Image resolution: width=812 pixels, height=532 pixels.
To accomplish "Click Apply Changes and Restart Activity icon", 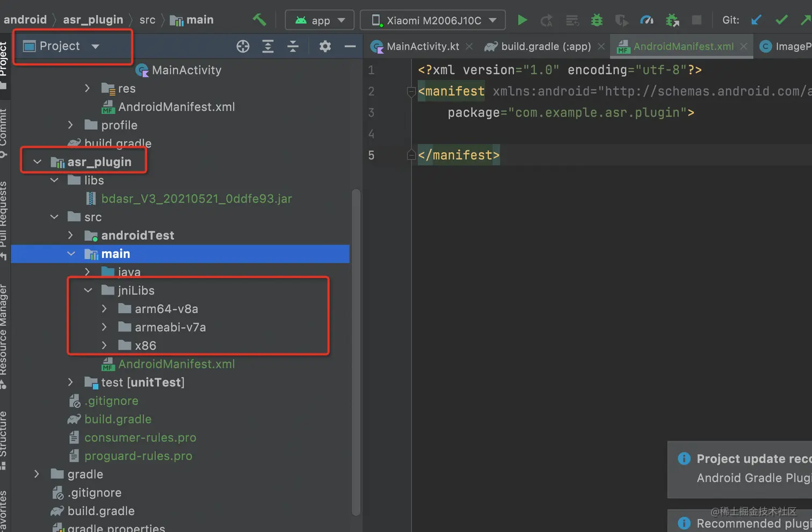I will click(x=547, y=20).
